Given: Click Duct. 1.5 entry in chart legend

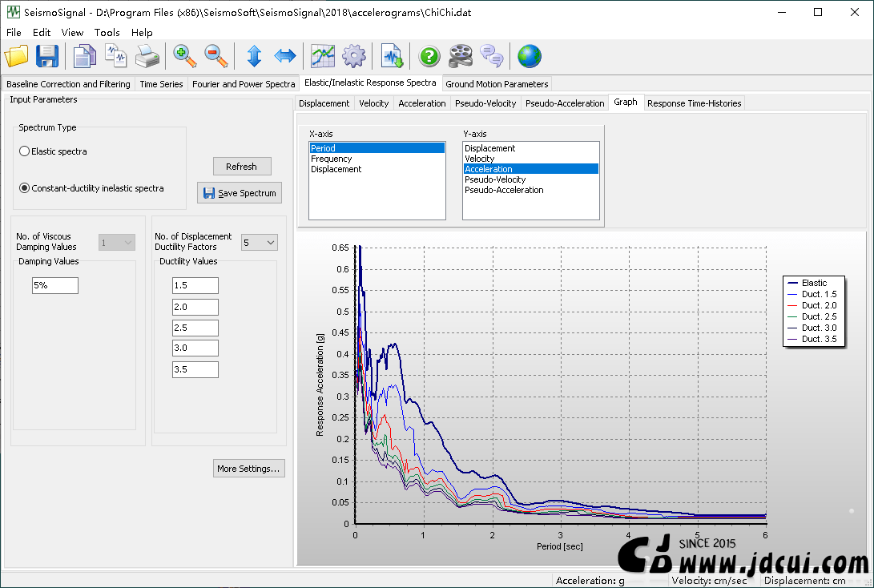Looking at the screenshot, I should pyautogui.click(x=812, y=294).
